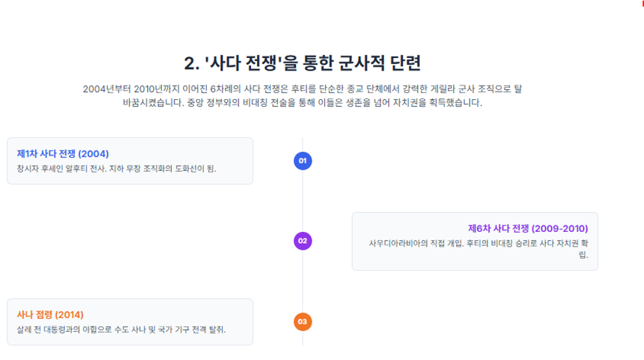Viewport: 644px width, 360px height.
Task: Click the timeline line between 01 and 02
Action: pyautogui.click(x=303, y=201)
